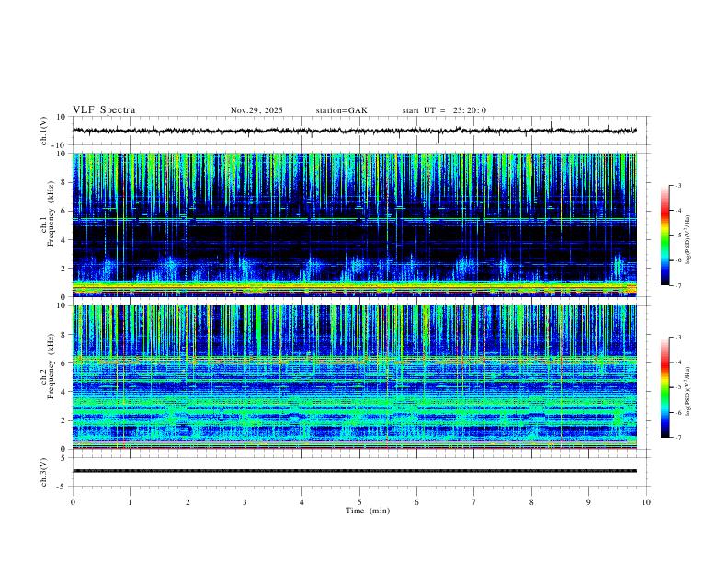Click the "Time (min)" axis title
728x563 pixels.
tap(368, 511)
